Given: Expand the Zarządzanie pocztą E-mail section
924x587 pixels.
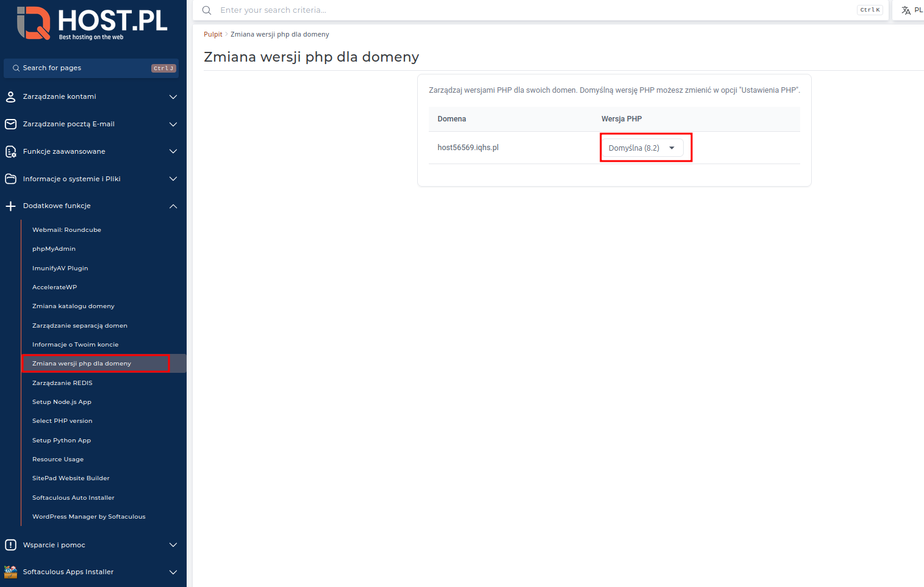Looking at the screenshot, I should tap(173, 124).
